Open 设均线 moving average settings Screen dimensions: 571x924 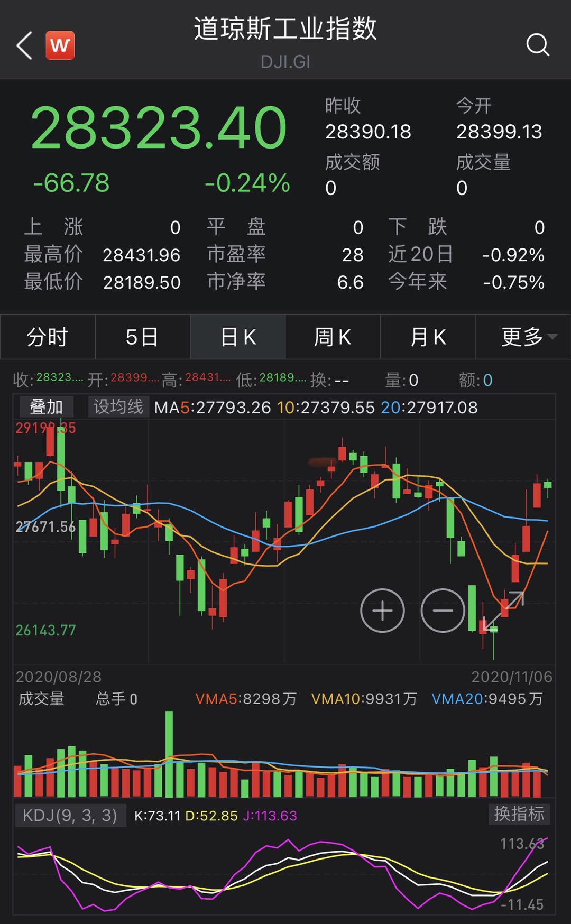[x=118, y=407]
